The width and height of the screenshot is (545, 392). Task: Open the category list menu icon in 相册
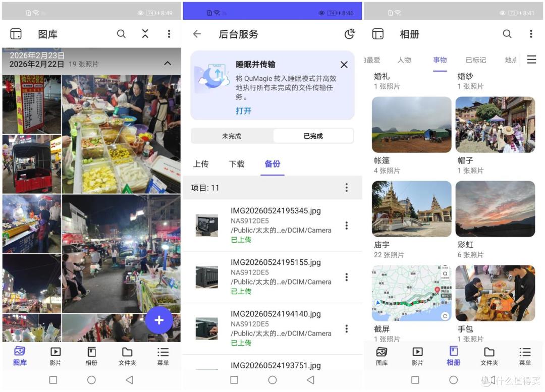pos(531,60)
